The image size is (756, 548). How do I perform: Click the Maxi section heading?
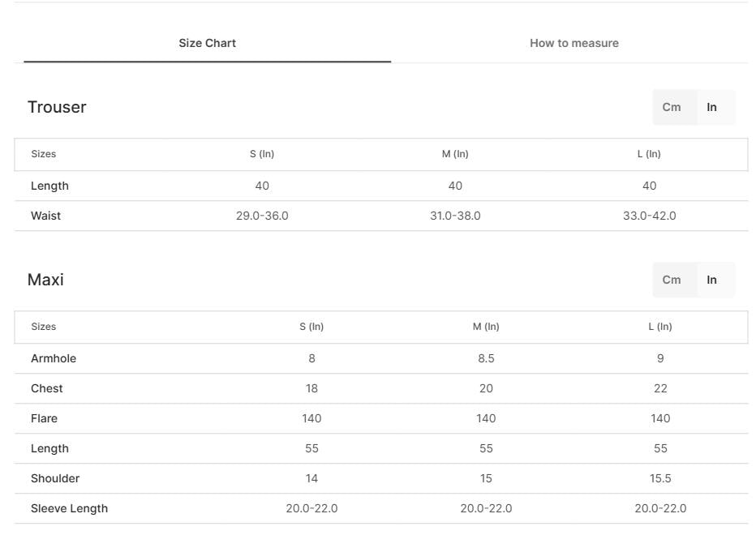tap(45, 280)
